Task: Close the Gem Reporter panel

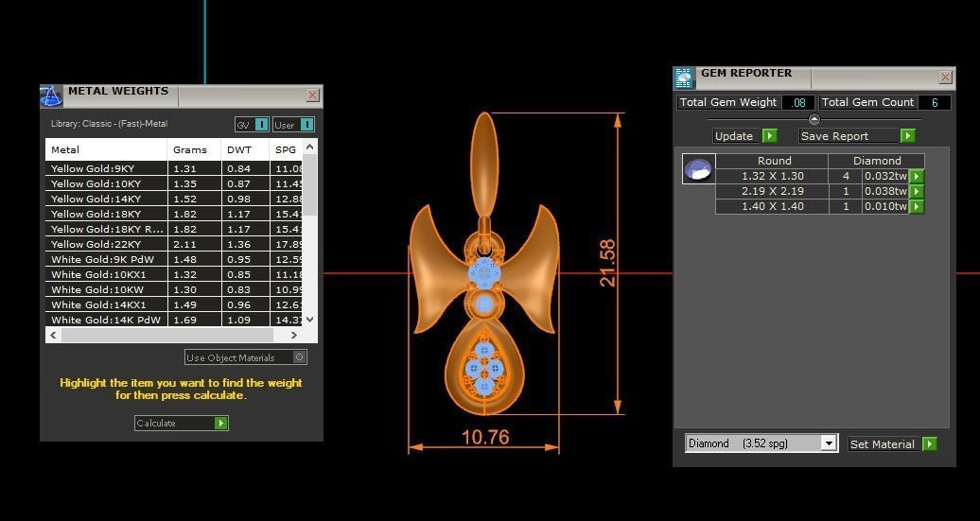Action: coord(945,77)
